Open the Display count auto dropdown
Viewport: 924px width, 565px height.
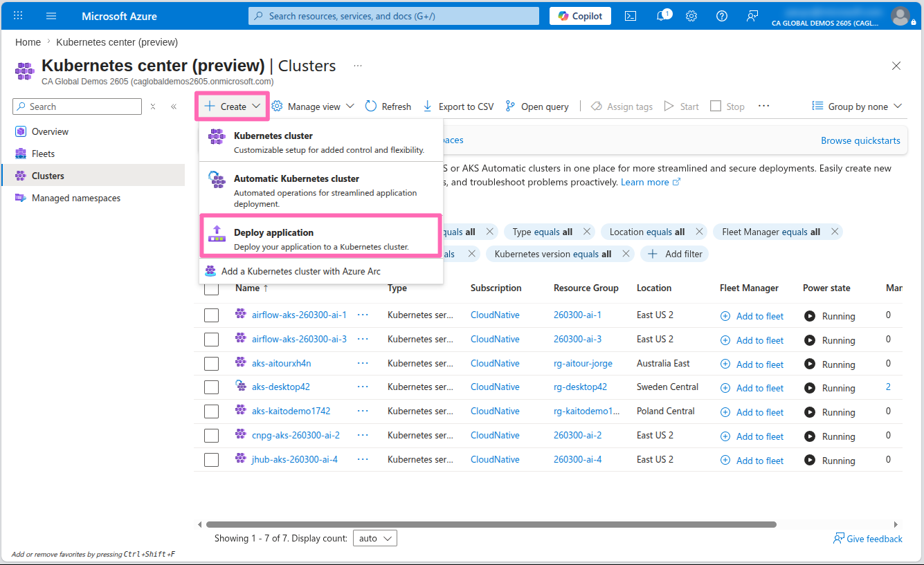[374, 538]
